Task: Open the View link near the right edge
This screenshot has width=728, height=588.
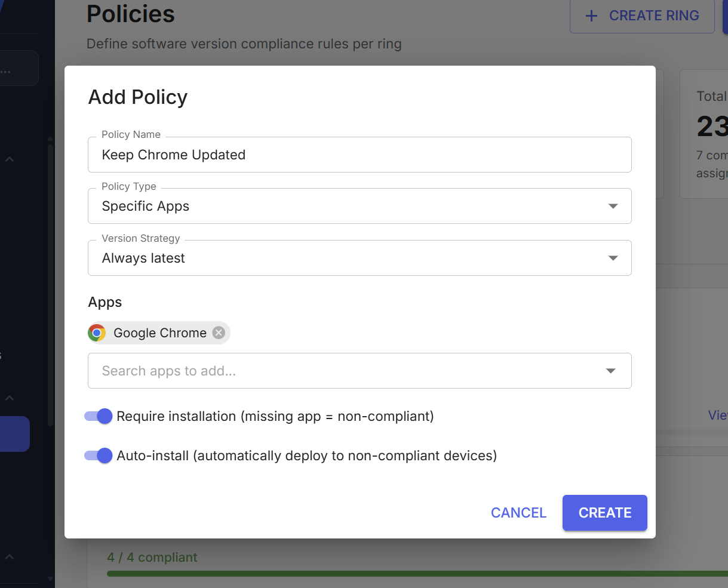Action: (x=719, y=415)
